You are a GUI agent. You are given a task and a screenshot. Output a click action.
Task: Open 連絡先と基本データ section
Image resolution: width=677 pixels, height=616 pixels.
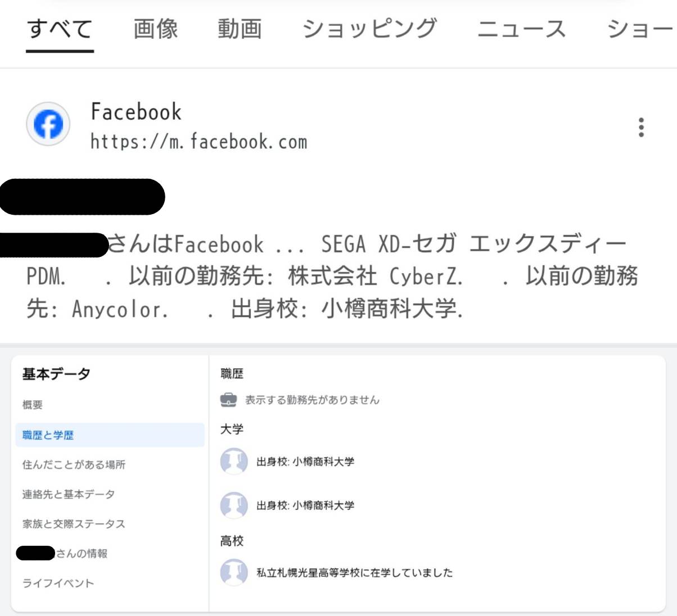coord(69,494)
